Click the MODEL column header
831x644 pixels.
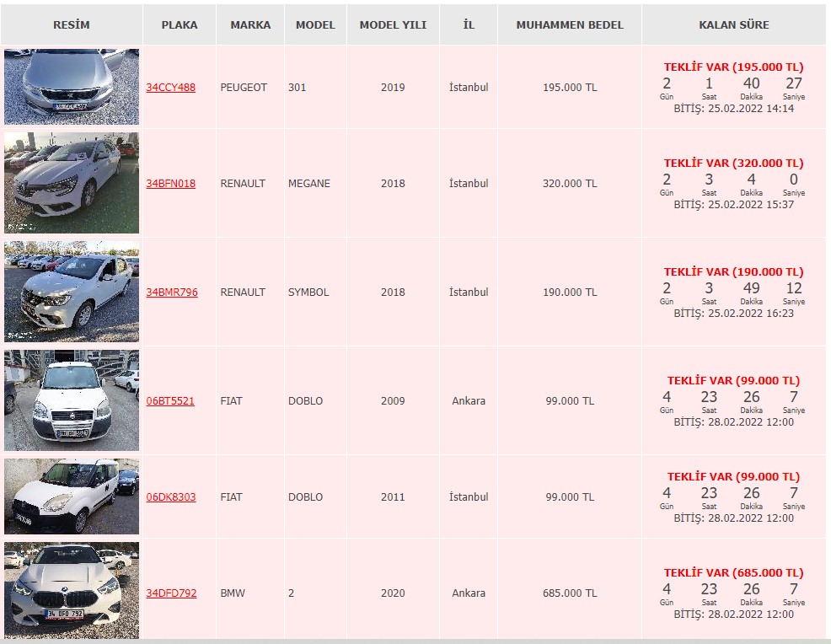(x=315, y=25)
